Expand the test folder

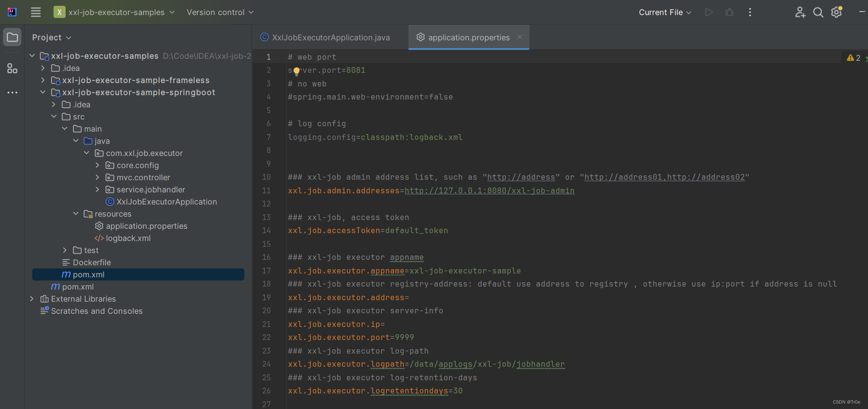[65, 250]
